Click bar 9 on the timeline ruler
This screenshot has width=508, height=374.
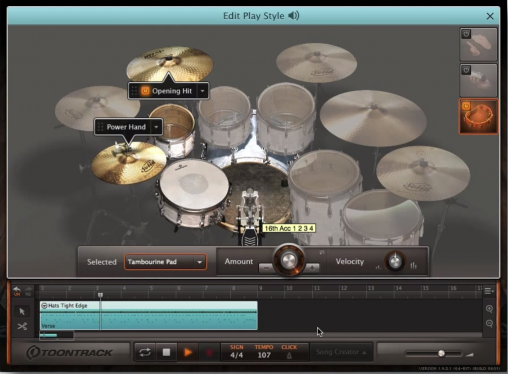(x=260, y=288)
